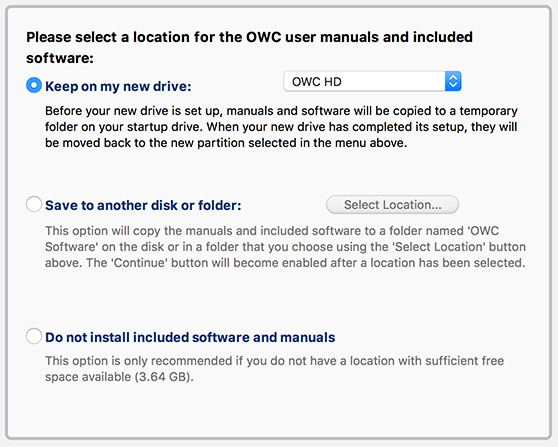Viewport: 558px width, 447px height.
Task: Enable the 'Do not install included software' radio button
Action: pyautogui.click(x=34, y=336)
